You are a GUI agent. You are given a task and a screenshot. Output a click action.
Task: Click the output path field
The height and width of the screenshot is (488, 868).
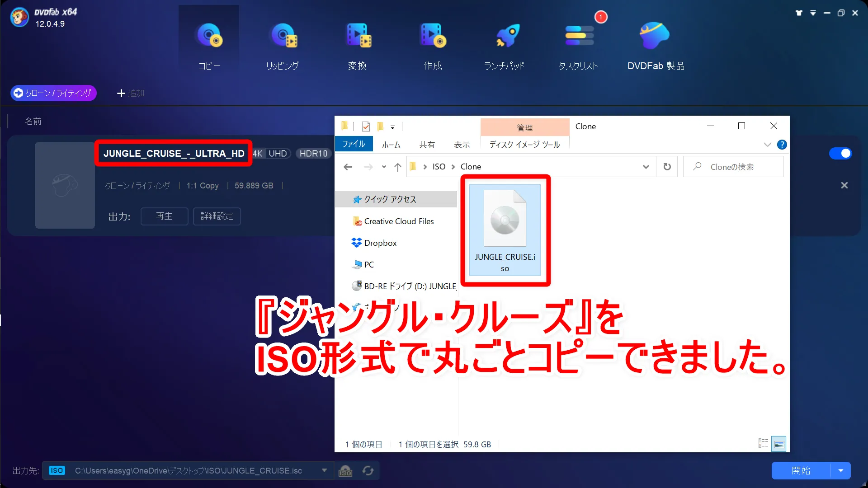pos(189,470)
